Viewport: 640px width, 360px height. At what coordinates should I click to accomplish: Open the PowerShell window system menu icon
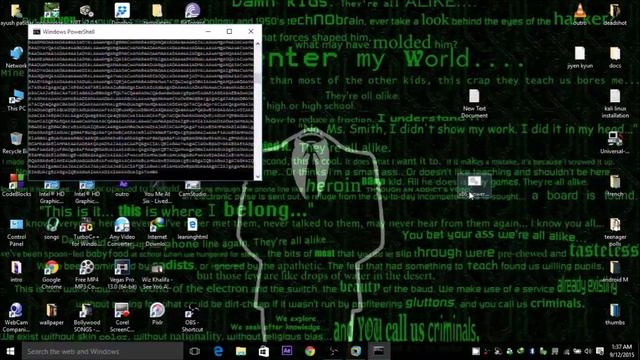(36, 31)
